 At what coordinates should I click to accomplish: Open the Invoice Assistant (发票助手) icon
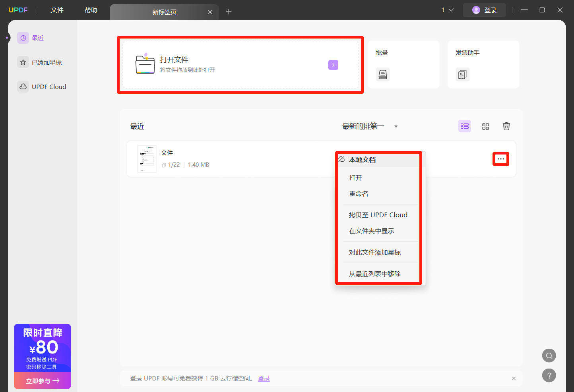[462, 74]
